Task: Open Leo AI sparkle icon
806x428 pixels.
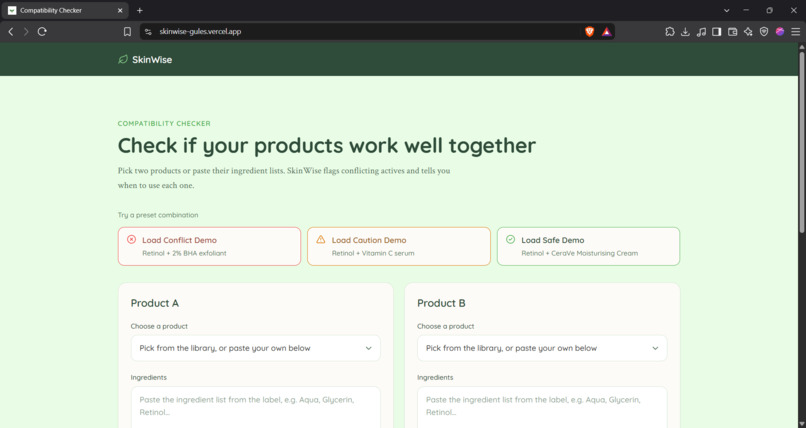Action: [x=748, y=32]
